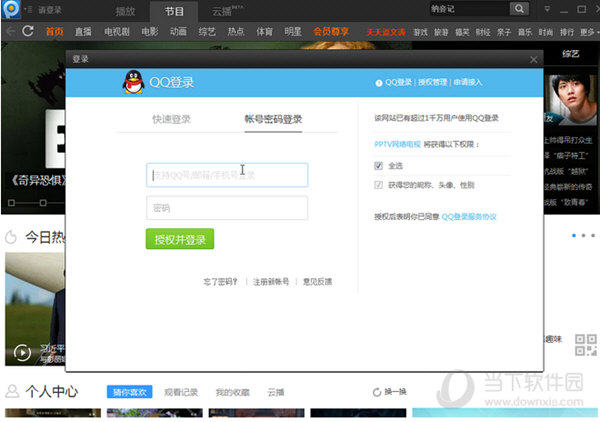
Task: Open the QQ登录服务协议 link
Action: 469,217
